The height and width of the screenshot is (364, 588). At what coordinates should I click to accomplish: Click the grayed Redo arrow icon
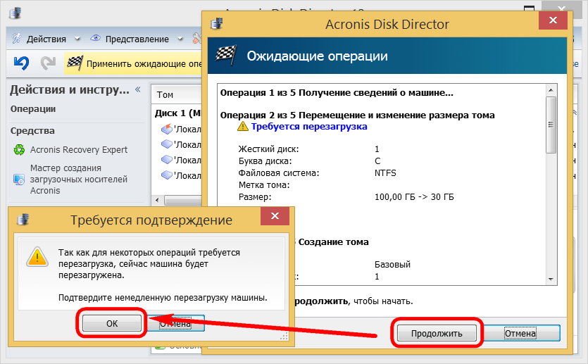pyautogui.click(x=48, y=63)
